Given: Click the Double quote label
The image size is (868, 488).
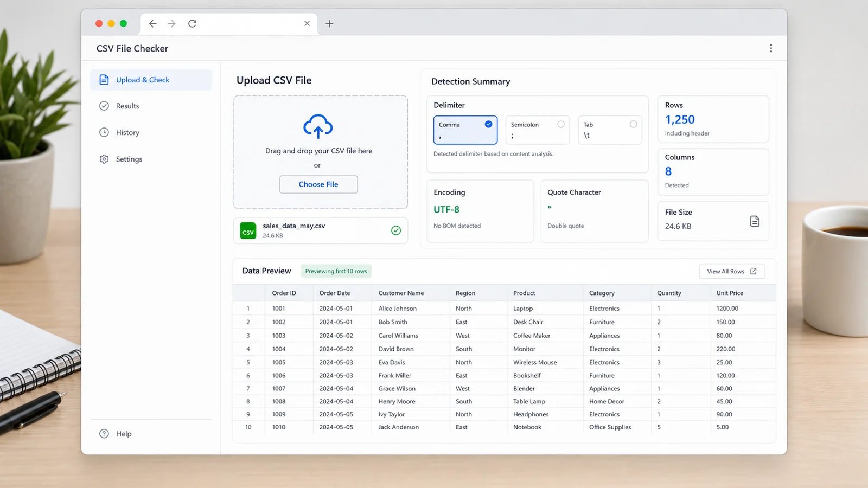Looking at the screenshot, I should click(x=566, y=226).
